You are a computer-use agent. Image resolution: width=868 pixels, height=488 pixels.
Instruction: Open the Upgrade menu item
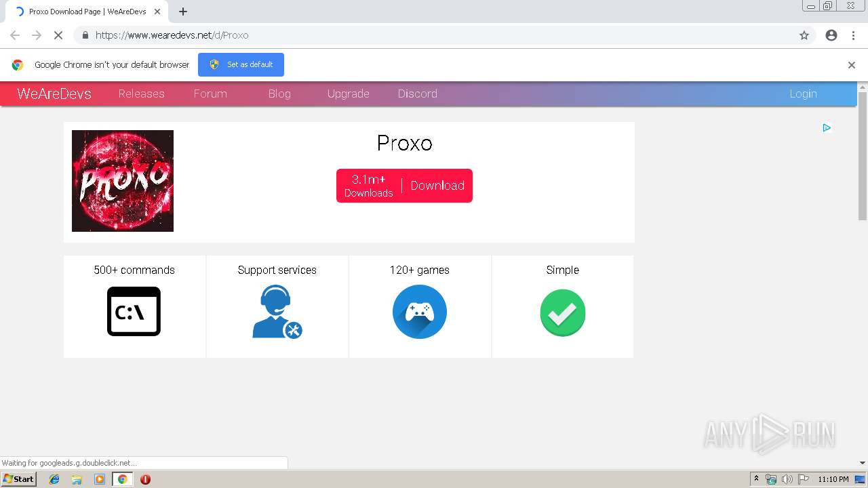tap(348, 94)
